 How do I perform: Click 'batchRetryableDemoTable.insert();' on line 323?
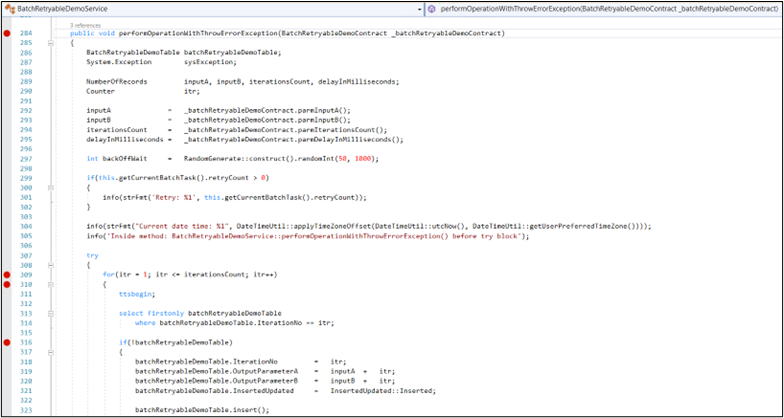[x=202, y=410]
